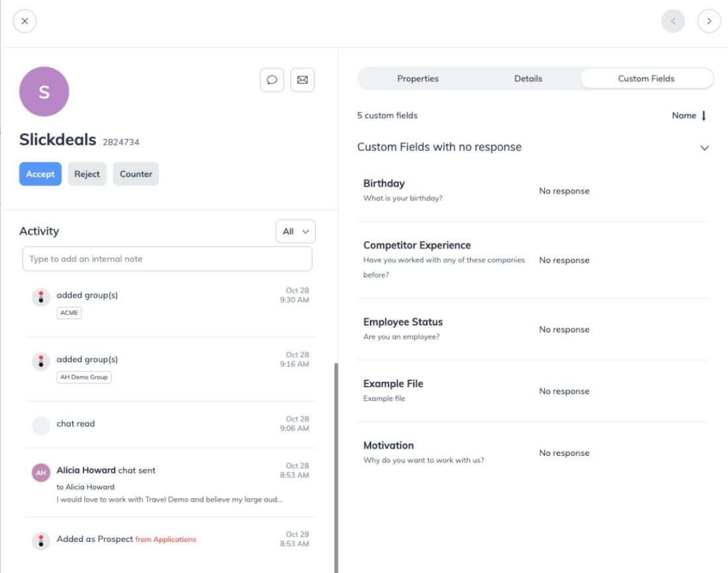Open the Example File custom field

(x=533, y=391)
